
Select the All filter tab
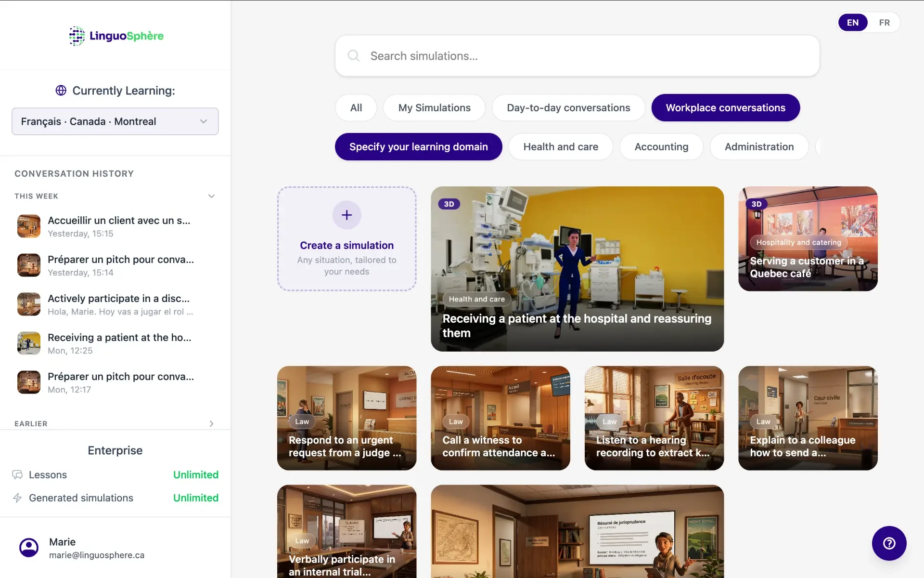point(356,108)
